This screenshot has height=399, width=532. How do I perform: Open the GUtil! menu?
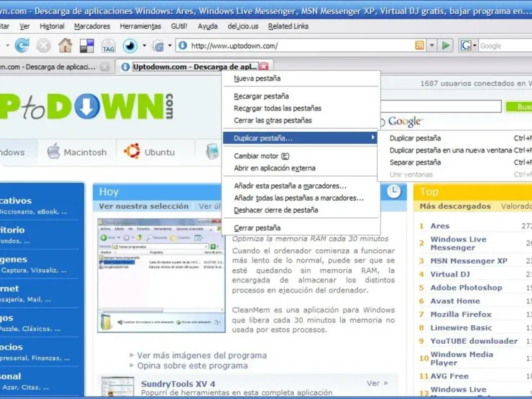pos(179,26)
